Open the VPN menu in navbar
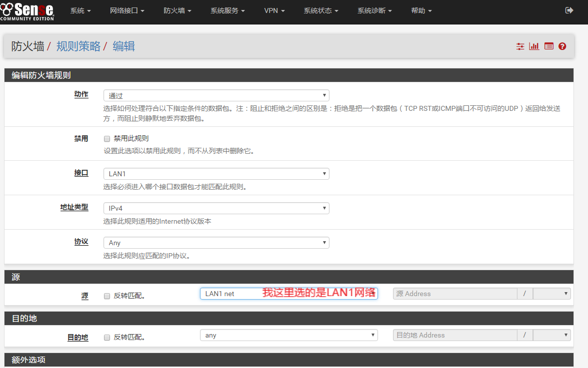Viewport: 588px width, 368px height. [x=274, y=10]
